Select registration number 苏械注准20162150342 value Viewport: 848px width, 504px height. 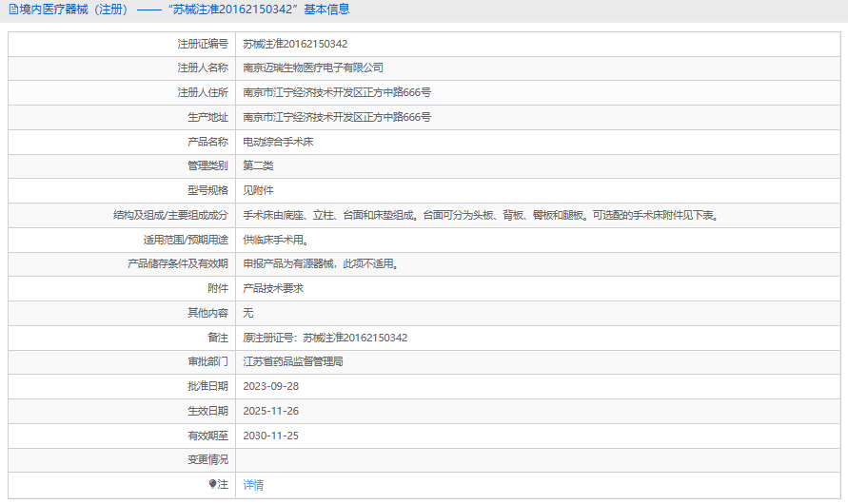[x=295, y=44]
